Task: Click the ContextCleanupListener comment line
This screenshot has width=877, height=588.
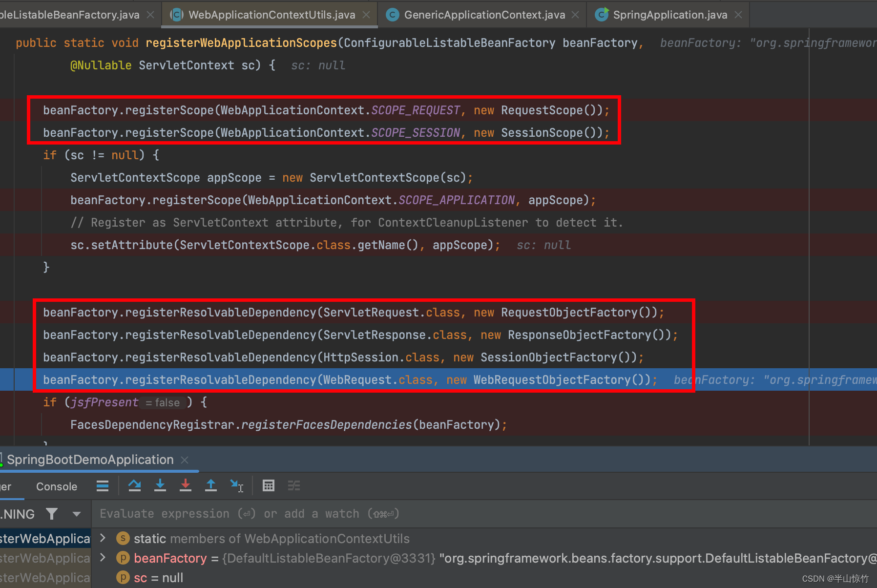Action: pos(347,223)
